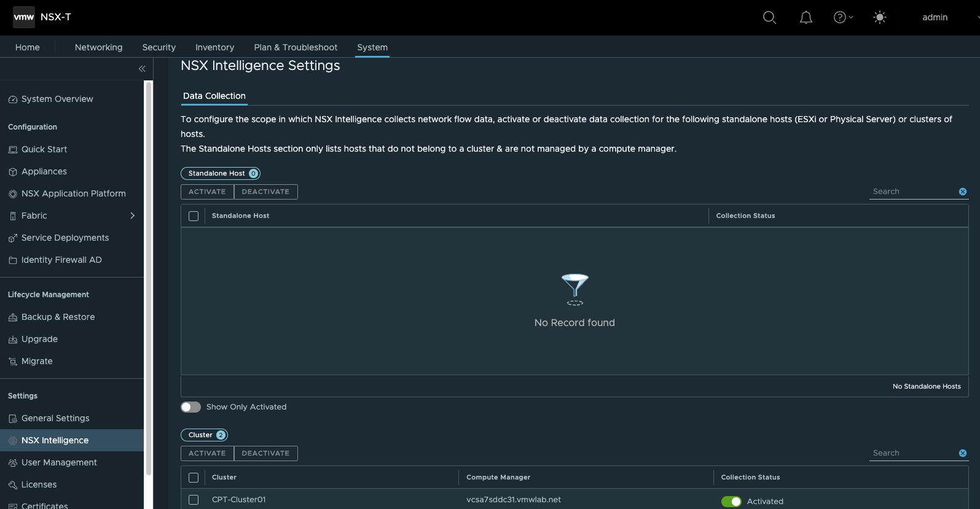Toggle Show Only Activated switch
The width and height of the screenshot is (980, 509).
coord(190,407)
